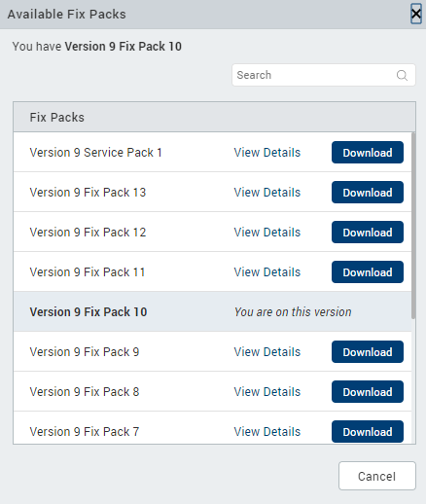The image size is (426, 504).
Task: Select the current Version 9 Fix Pack 10 row
Action: click(x=212, y=311)
